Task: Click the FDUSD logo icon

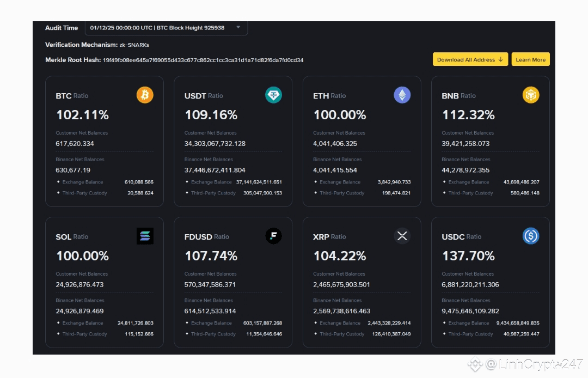Action: click(273, 236)
